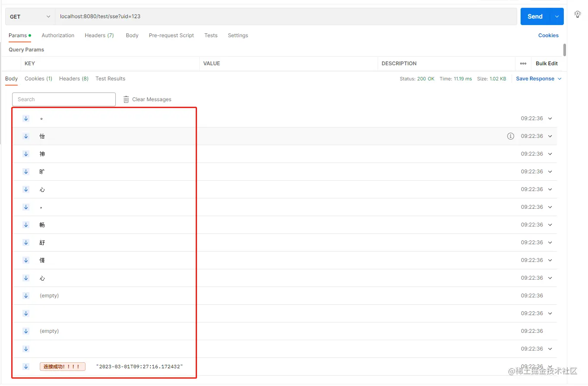The height and width of the screenshot is (386, 588).
Task: Click the info icon on the 怡 row
Action: click(x=511, y=136)
